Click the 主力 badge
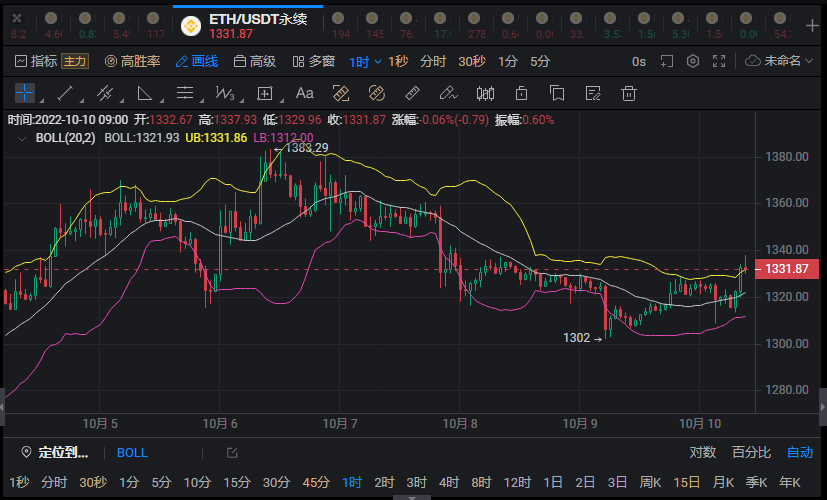The height and width of the screenshot is (500, 827). (x=75, y=61)
